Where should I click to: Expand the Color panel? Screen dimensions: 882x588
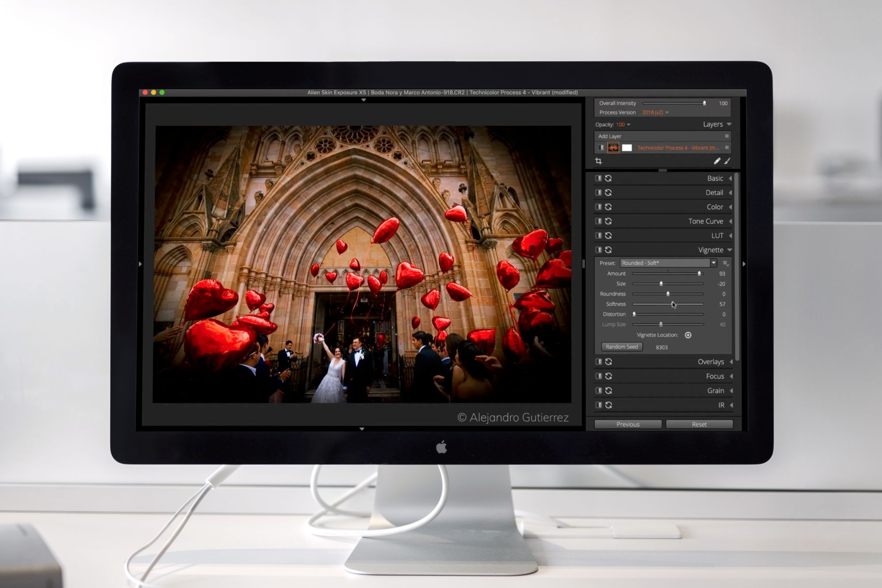[x=731, y=207]
